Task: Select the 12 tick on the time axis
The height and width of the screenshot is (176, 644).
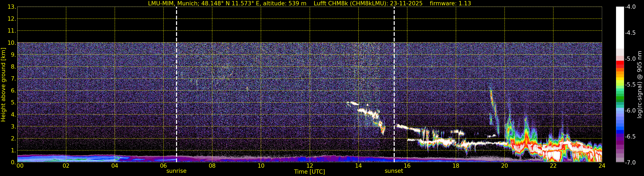Action: click(x=310, y=166)
